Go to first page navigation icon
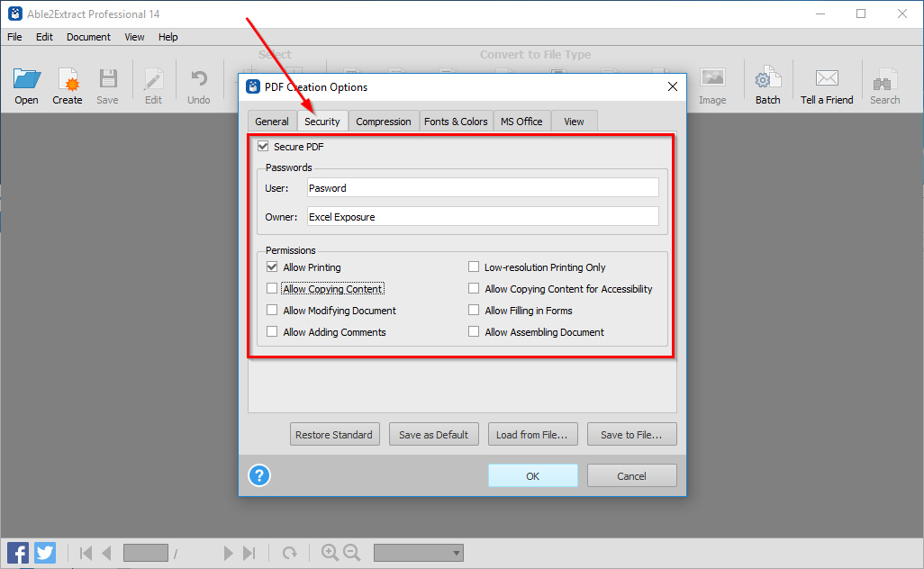The image size is (924, 569). tap(86, 553)
